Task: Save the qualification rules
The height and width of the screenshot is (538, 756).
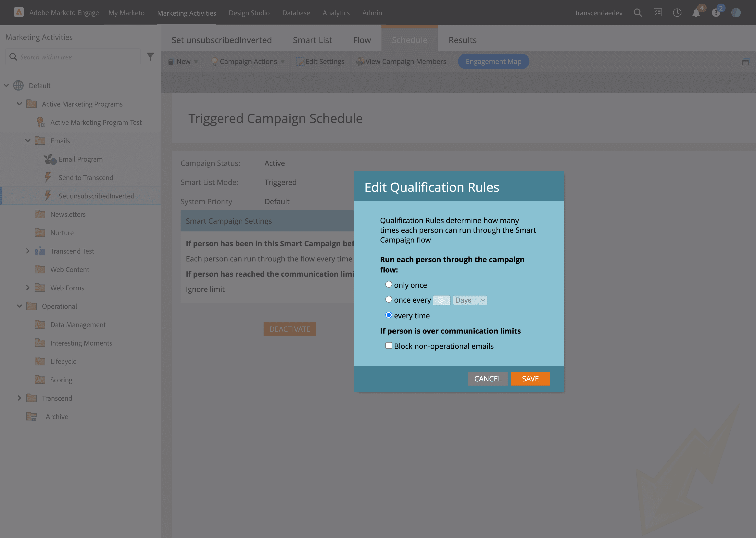Action: tap(530, 379)
